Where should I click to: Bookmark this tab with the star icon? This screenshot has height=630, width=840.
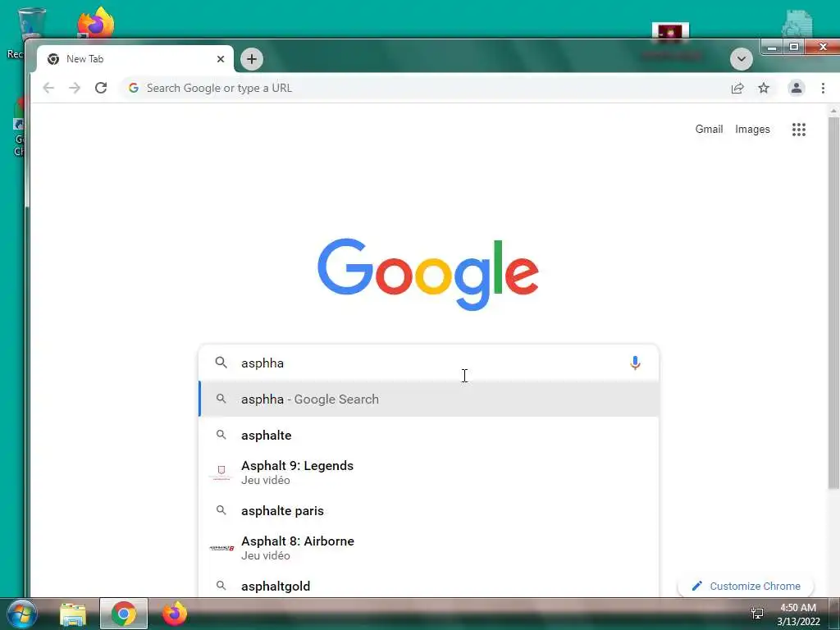click(764, 88)
